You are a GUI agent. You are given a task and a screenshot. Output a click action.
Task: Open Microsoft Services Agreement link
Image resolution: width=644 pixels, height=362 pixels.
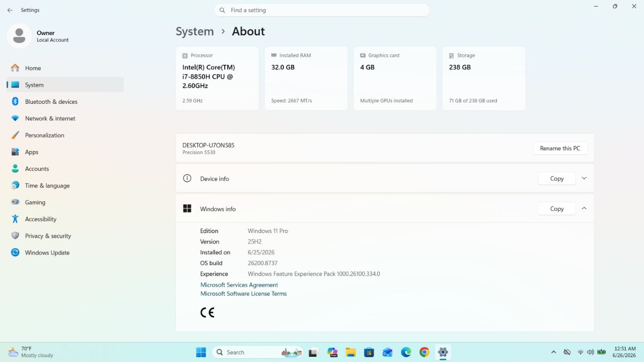click(239, 285)
